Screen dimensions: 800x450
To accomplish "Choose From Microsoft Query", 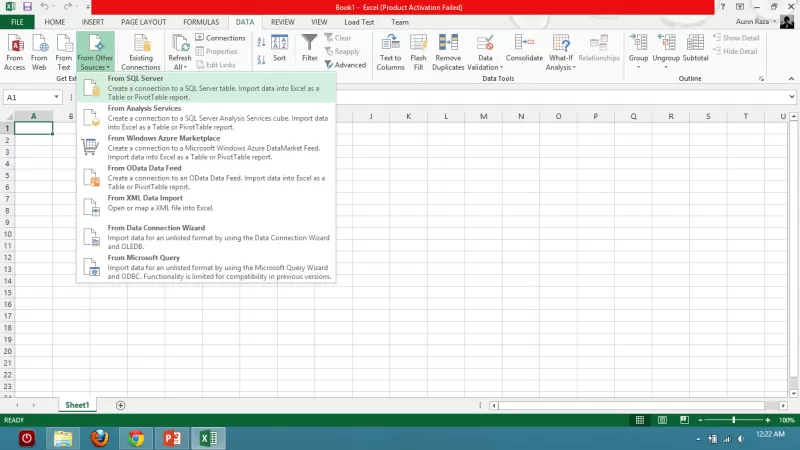I will 207,267.
